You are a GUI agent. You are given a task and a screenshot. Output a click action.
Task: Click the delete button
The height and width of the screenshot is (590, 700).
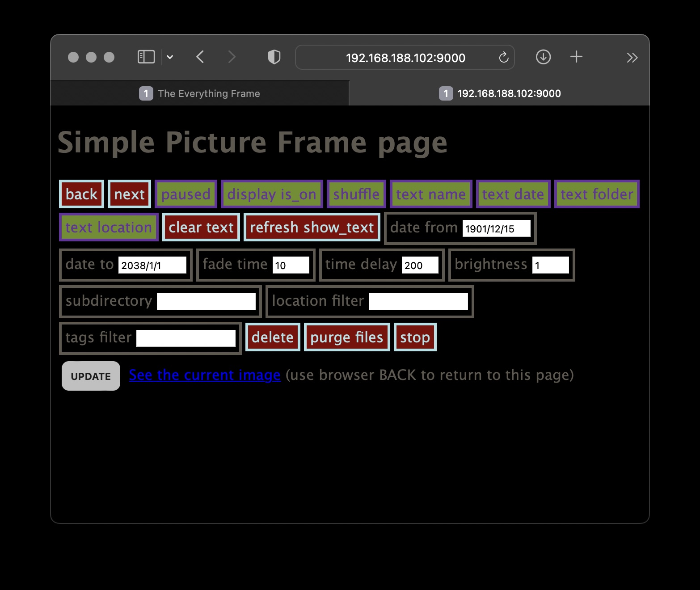click(273, 337)
